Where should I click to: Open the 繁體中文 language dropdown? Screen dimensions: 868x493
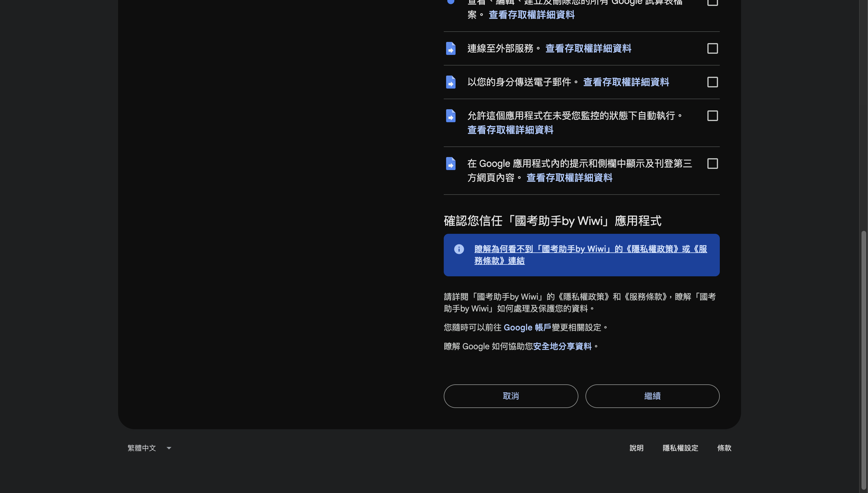coord(149,448)
